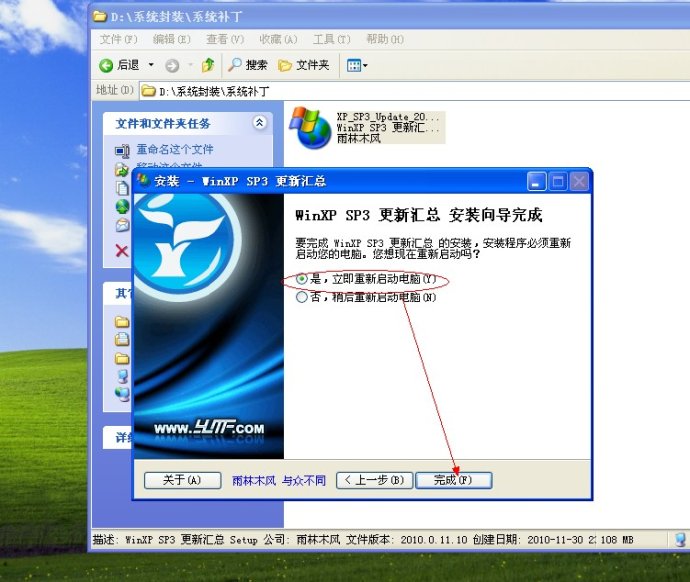Image resolution: width=690 pixels, height=582 pixels.
Task: Click the My Documents icon in other places
Action: [x=122, y=340]
